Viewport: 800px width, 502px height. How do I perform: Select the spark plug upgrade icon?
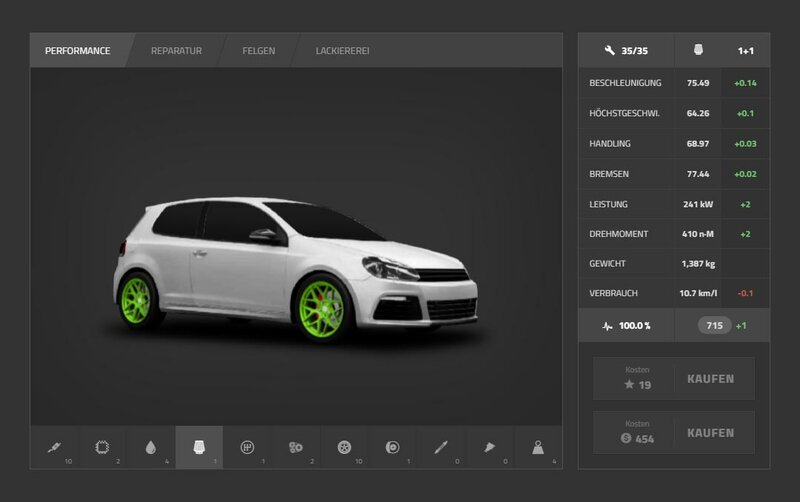click(54, 448)
